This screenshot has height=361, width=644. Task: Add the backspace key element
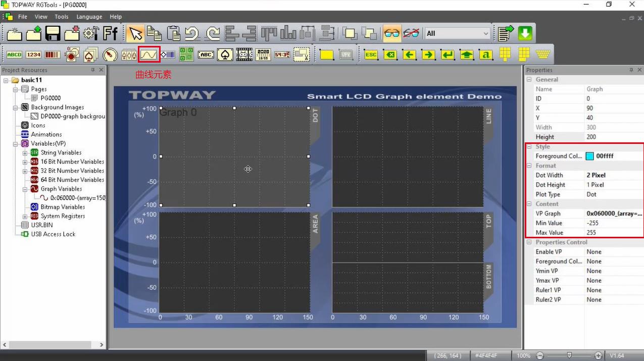tap(390, 55)
